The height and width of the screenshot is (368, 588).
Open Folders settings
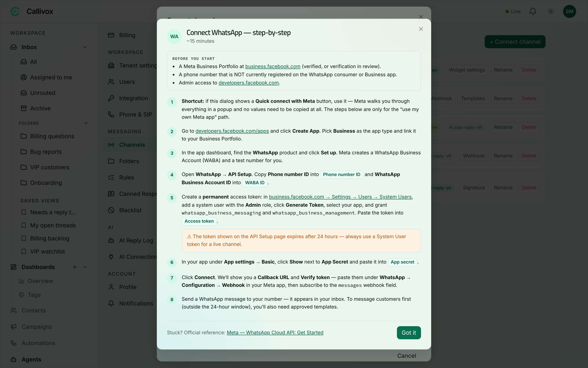click(129, 161)
